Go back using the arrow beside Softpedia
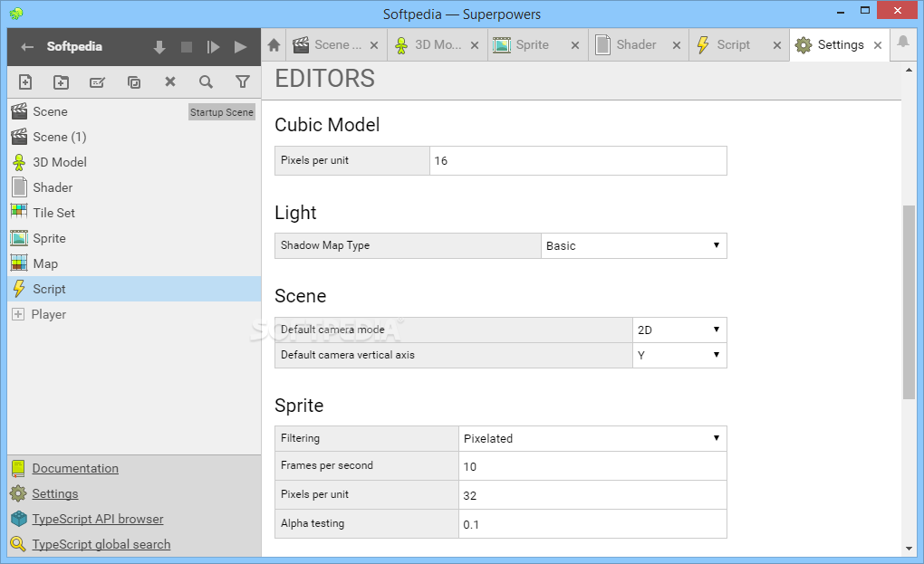924x564 pixels. coord(27,46)
